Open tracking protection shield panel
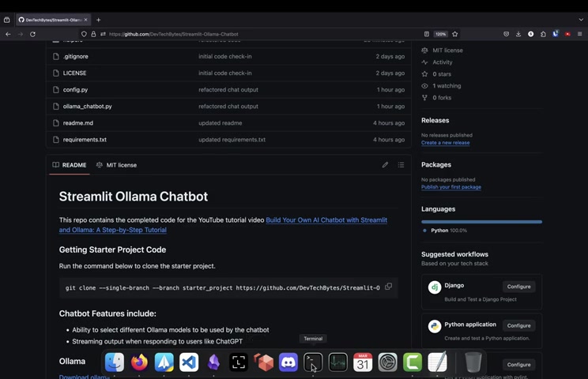The width and height of the screenshot is (588, 379). (x=84, y=34)
